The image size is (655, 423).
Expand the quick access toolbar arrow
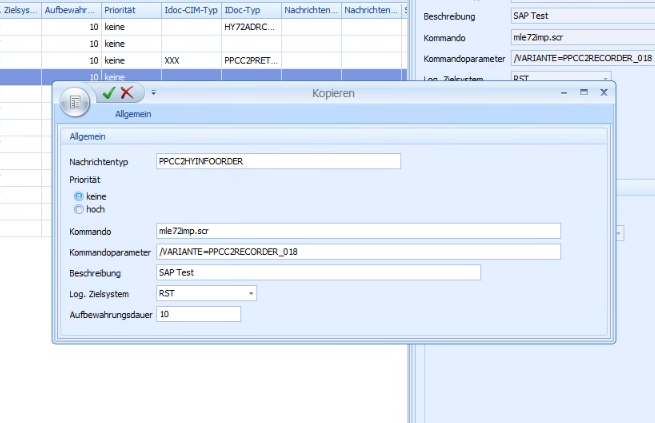153,93
